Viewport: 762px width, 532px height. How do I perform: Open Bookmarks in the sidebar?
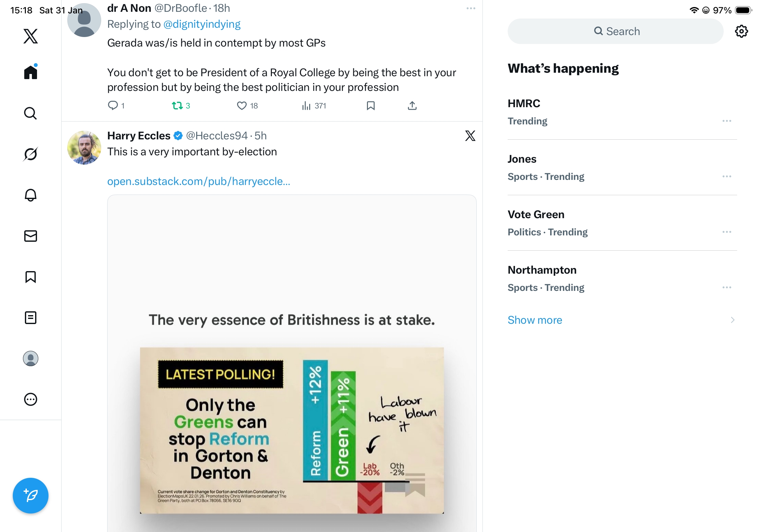tap(31, 277)
